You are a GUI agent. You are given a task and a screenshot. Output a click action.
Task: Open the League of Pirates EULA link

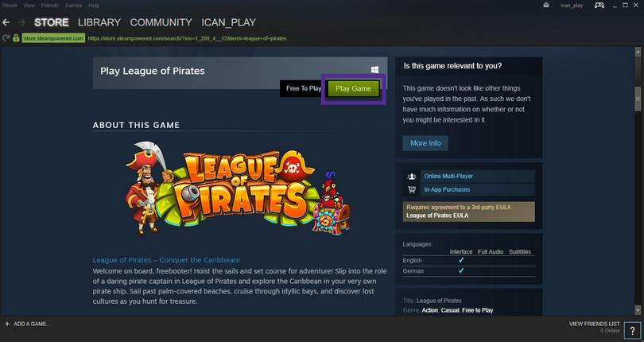(437, 216)
